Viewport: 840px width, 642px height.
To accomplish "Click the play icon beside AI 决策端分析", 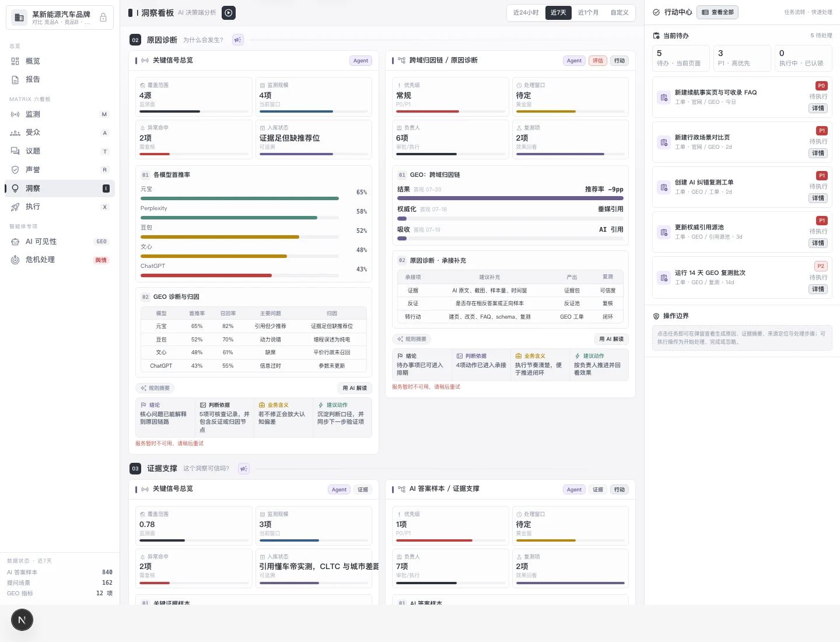I will click(229, 12).
